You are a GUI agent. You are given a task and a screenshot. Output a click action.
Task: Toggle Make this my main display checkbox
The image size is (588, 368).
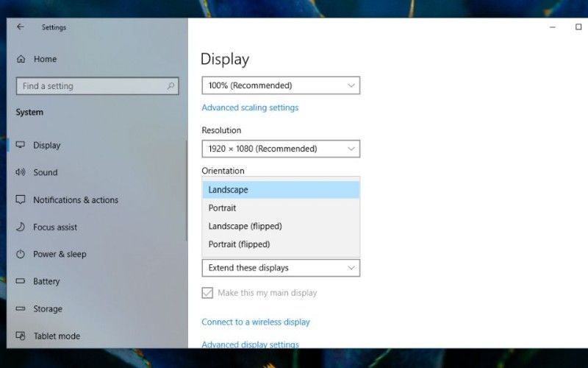pyautogui.click(x=207, y=293)
